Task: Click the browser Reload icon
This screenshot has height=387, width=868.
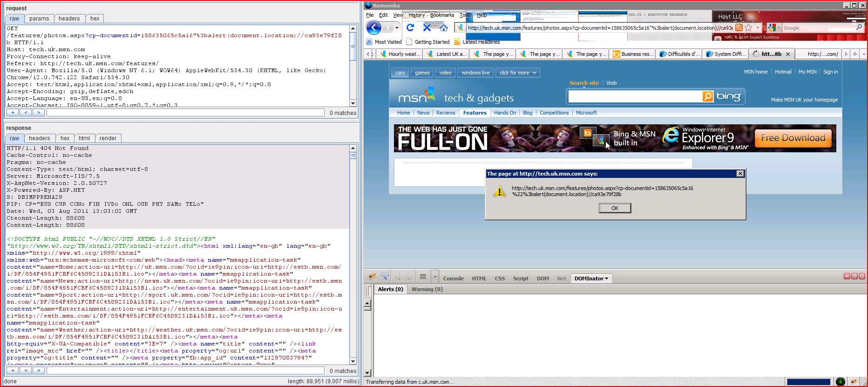Action: [x=410, y=27]
